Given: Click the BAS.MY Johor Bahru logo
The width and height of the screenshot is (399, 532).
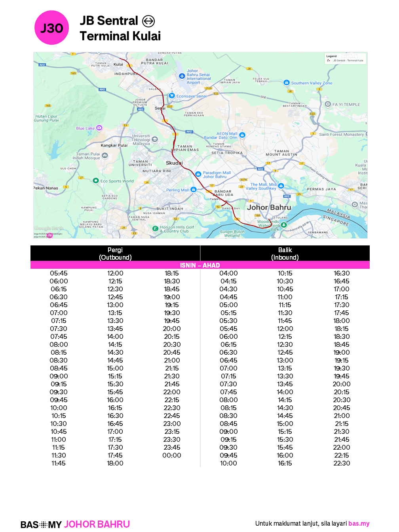Looking at the screenshot, I should pyautogui.click(x=75, y=524).
